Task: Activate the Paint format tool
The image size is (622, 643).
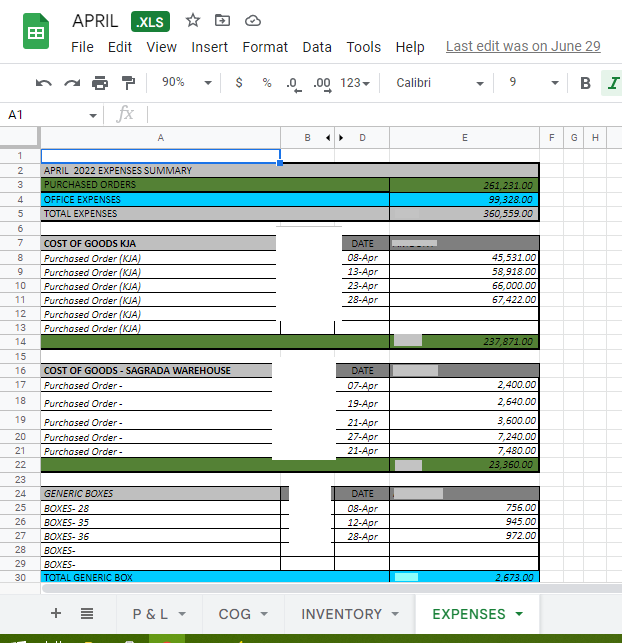Action: point(128,83)
